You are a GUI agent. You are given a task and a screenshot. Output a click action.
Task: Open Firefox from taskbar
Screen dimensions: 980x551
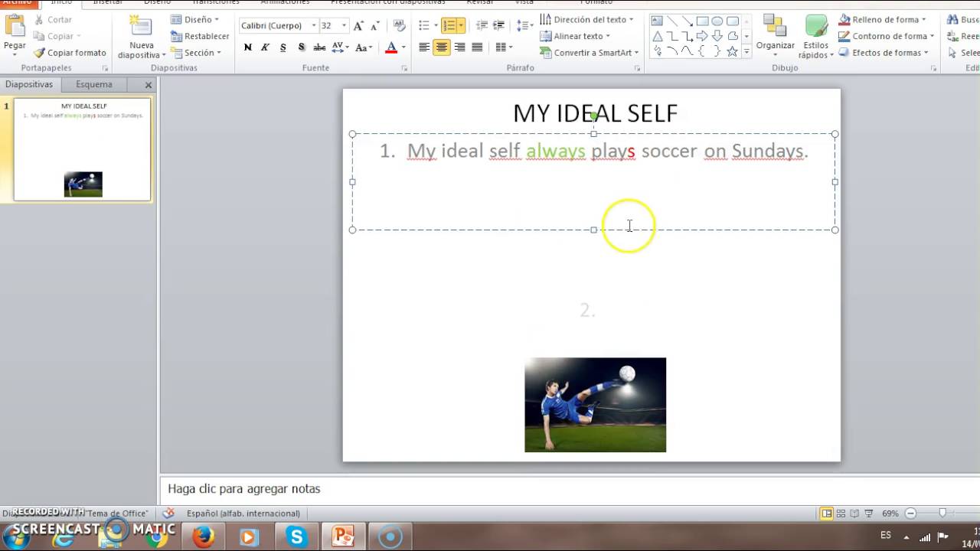(204, 537)
